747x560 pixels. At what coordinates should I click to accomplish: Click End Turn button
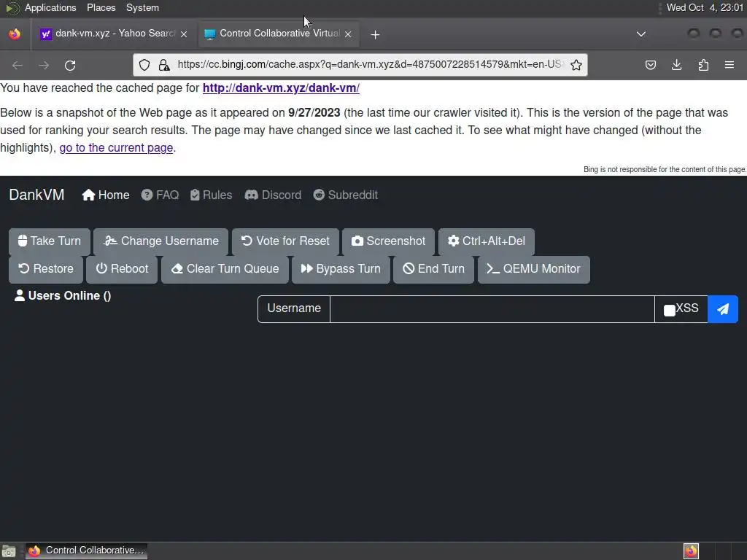[x=433, y=268]
